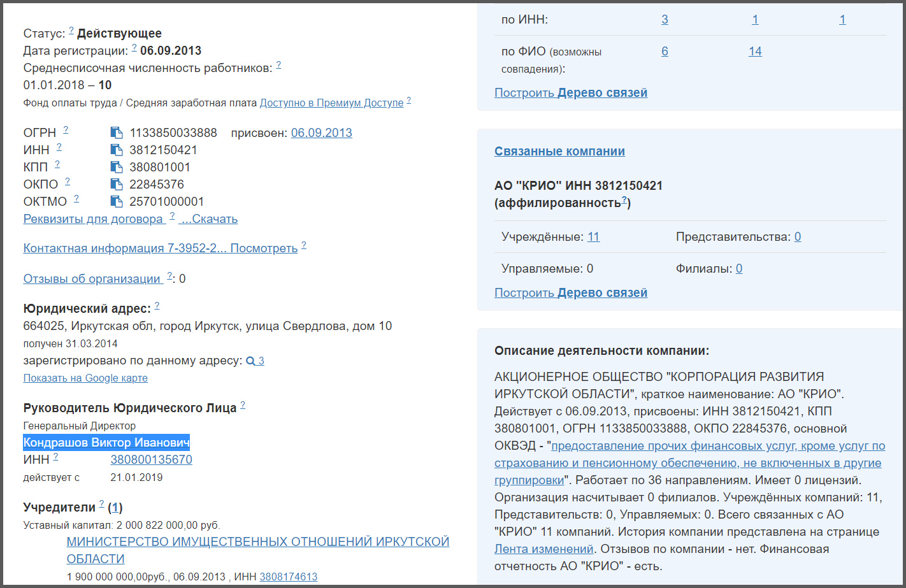Open the help question mark next to Статус

click(71, 30)
